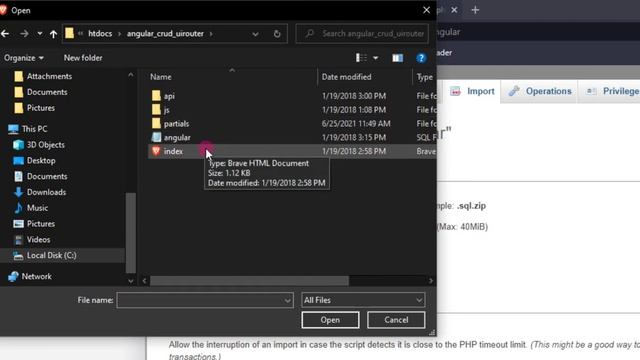Click the date 1/19/2018 3:00 PM

(354, 96)
